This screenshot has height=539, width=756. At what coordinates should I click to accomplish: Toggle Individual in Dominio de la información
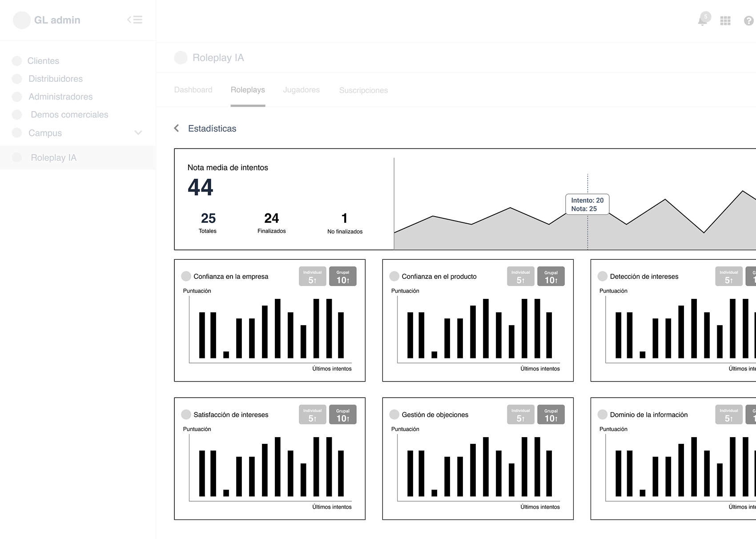coord(729,414)
